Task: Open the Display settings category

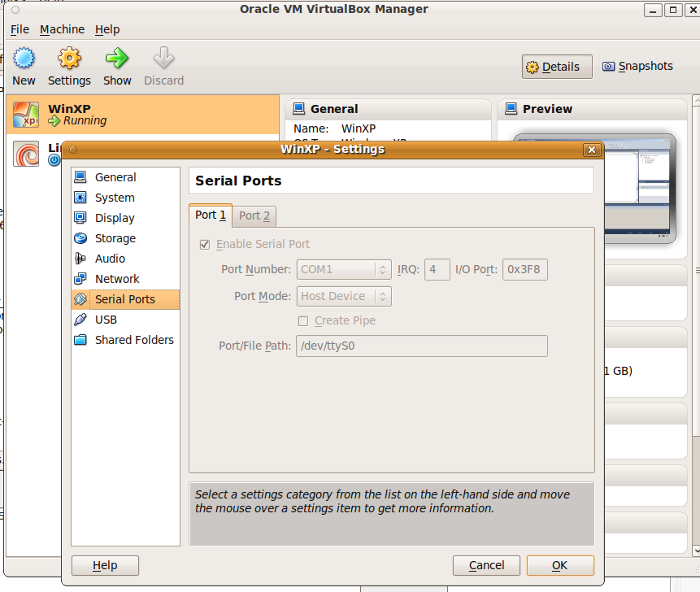Action: click(x=125, y=218)
